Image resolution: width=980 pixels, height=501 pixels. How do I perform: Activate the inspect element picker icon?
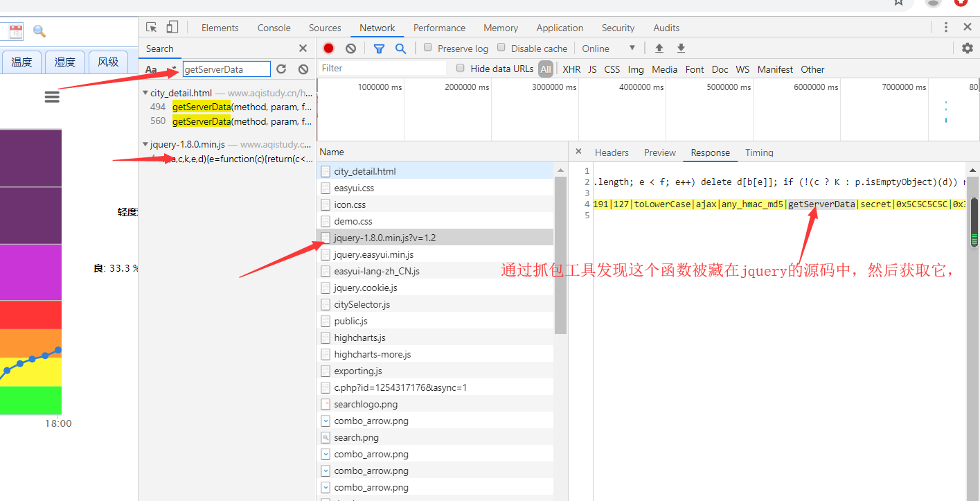click(152, 28)
